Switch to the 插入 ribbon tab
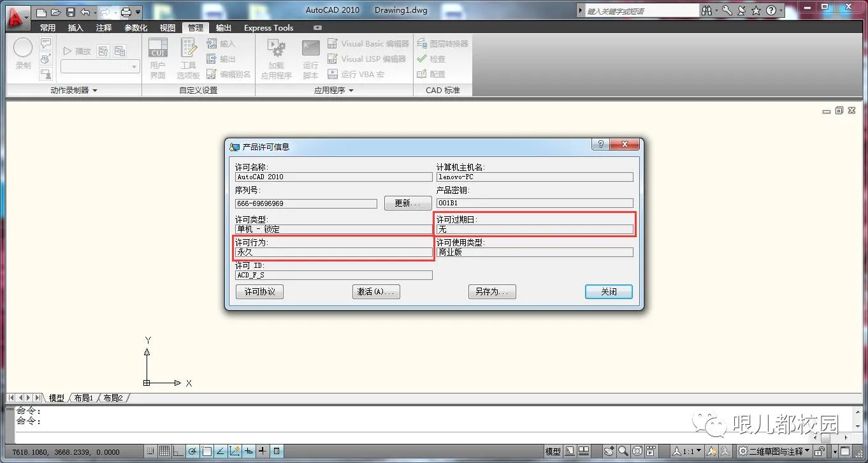Viewport: 868px width, 463px height. pos(76,28)
